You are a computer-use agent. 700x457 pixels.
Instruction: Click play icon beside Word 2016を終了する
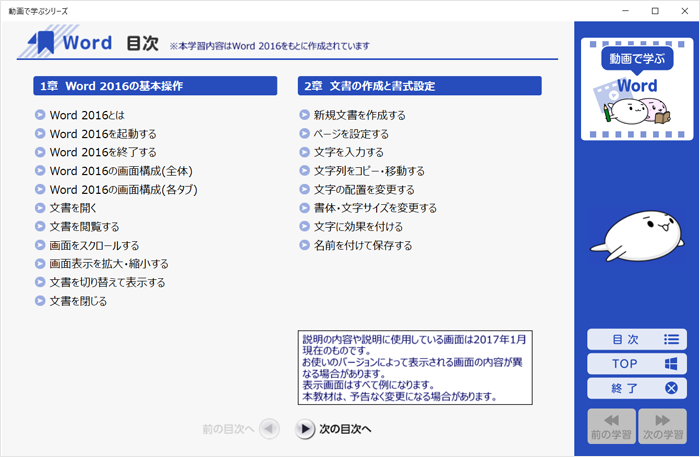pos(40,152)
